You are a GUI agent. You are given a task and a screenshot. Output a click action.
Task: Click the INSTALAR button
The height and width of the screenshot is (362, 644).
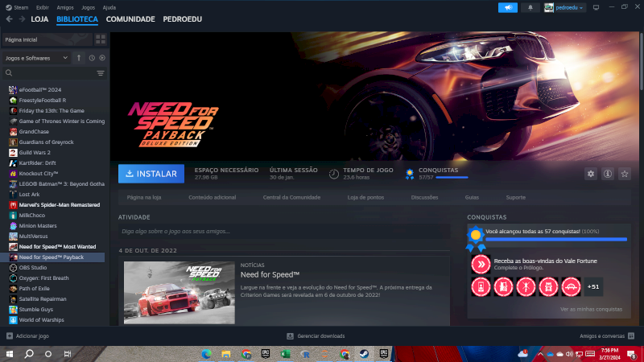149,174
